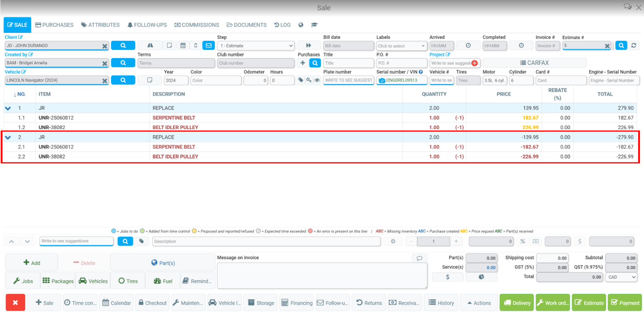Image resolution: width=644 pixels, height=313 pixels.
Task: Click the Plate number input field
Action: pos(349,80)
